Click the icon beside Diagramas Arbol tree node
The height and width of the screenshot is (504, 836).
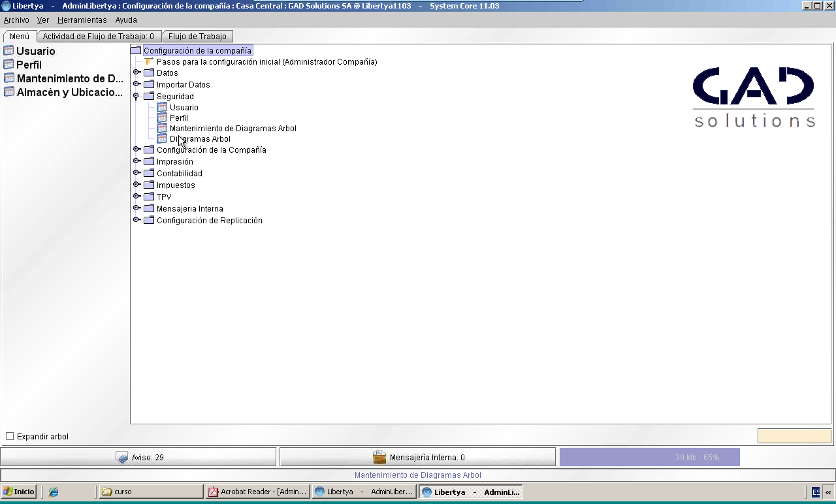point(162,138)
